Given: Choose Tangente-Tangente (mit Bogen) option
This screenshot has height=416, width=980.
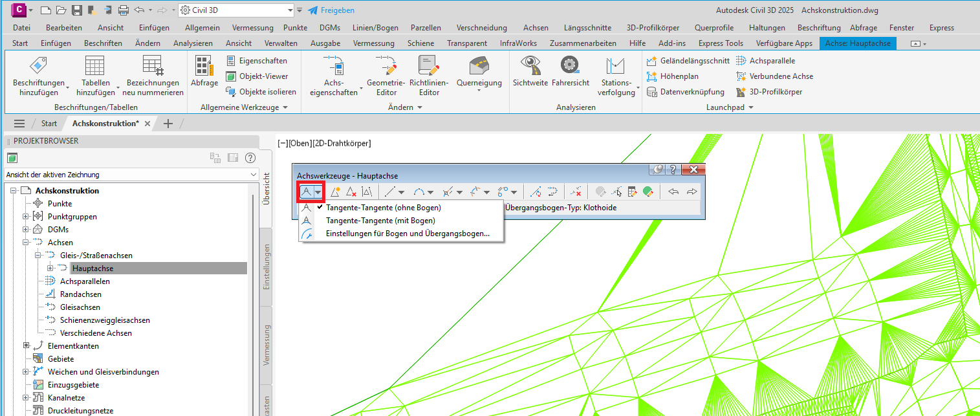Looking at the screenshot, I should click(380, 221).
